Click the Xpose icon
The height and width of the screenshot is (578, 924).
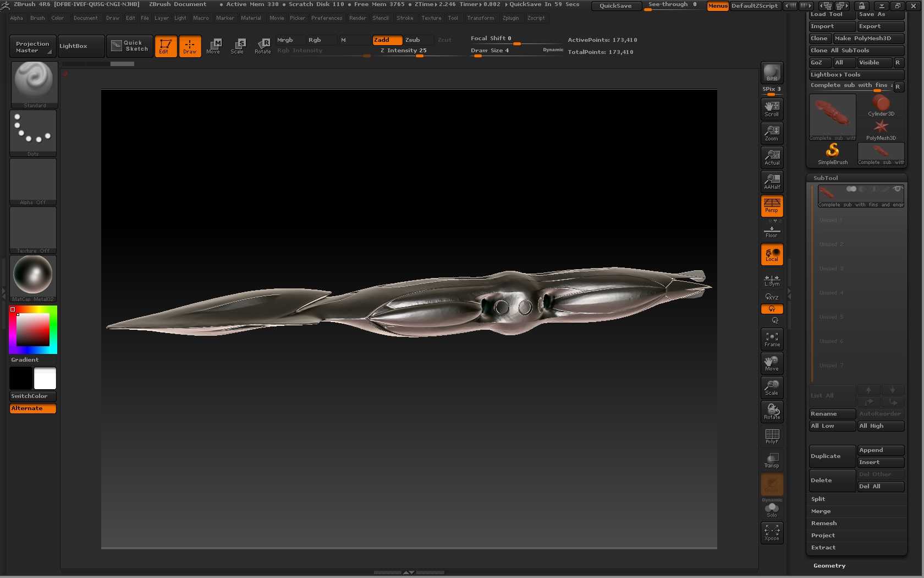772,532
